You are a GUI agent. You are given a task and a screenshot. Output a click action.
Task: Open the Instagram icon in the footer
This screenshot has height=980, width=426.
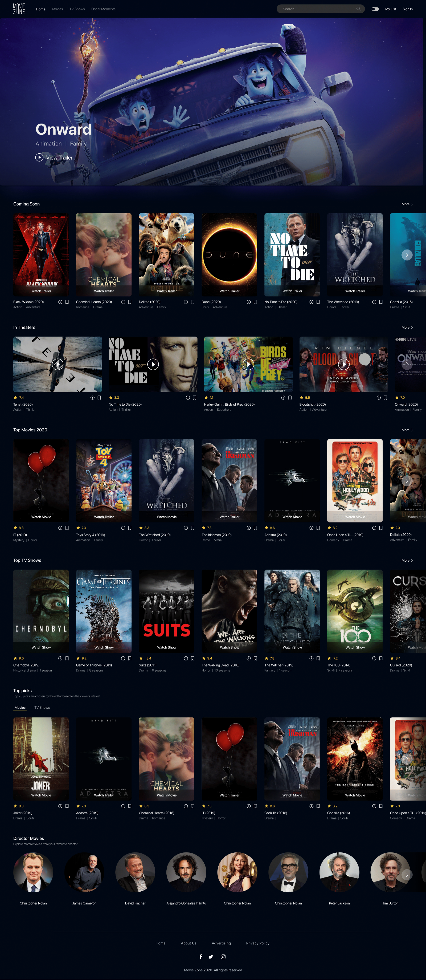(x=223, y=957)
